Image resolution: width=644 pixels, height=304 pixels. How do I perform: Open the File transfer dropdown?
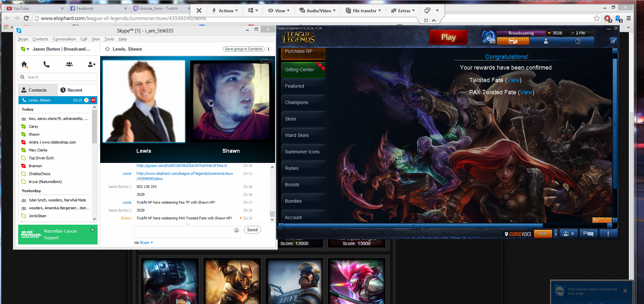click(363, 11)
